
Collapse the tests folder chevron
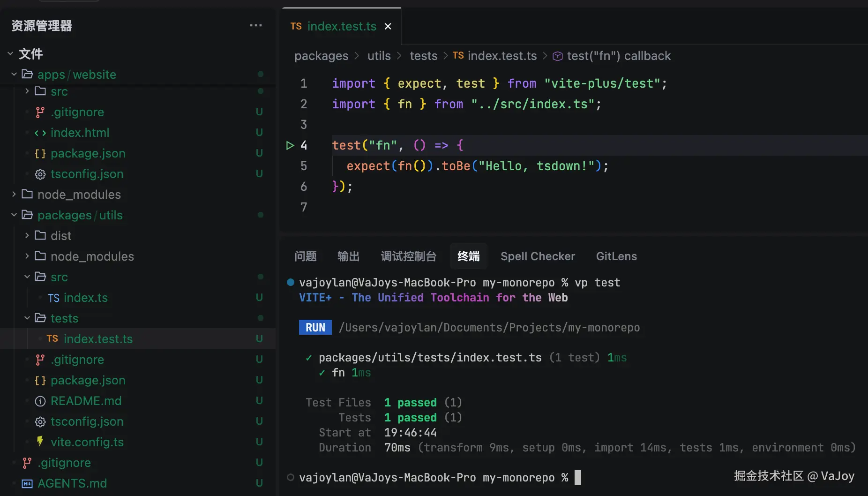[27, 318]
